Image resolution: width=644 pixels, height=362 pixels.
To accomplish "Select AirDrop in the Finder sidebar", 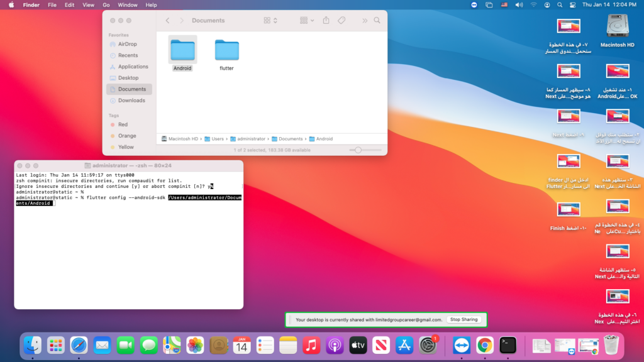I will pos(127,44).
